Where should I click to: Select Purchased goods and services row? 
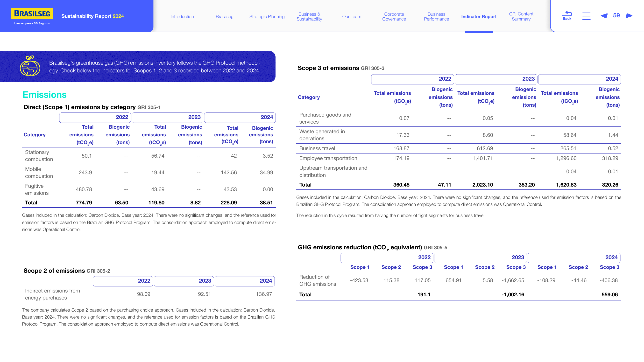tap(459, 118)
